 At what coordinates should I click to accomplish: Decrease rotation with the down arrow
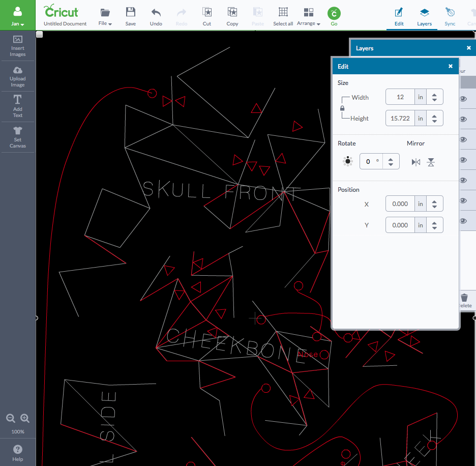(391, 164)
